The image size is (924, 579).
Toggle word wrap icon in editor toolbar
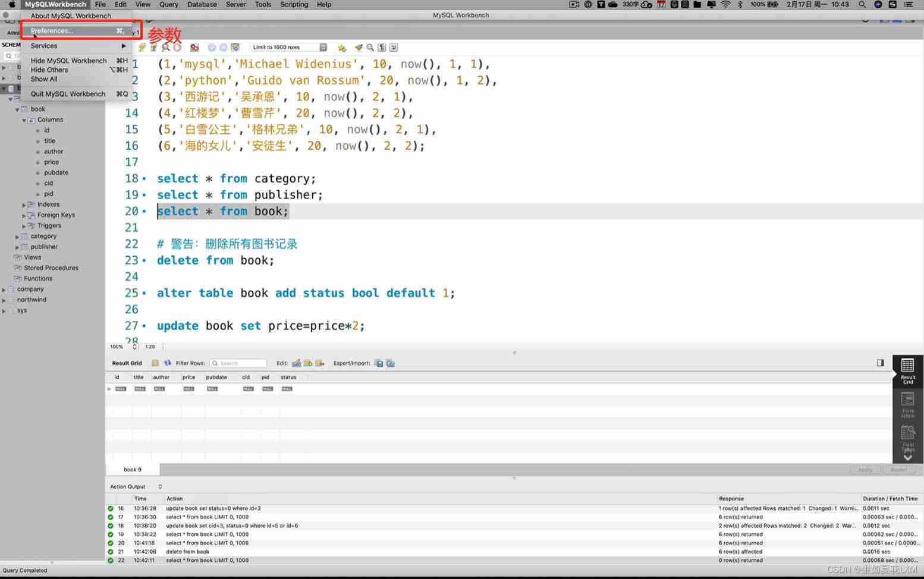coord(394,48)
